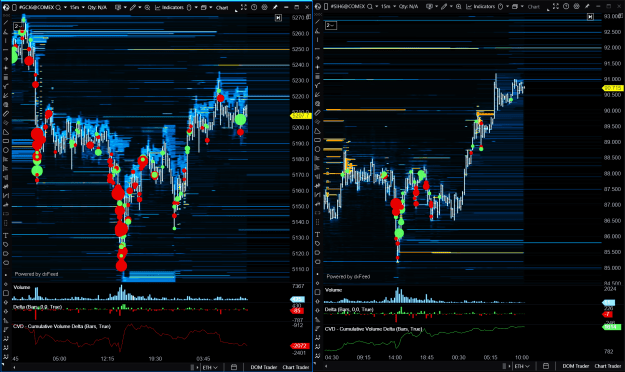Select the Chart label in left chart toolbar
The width and height of the screenshot is (625, 372).
pos(222,8)
